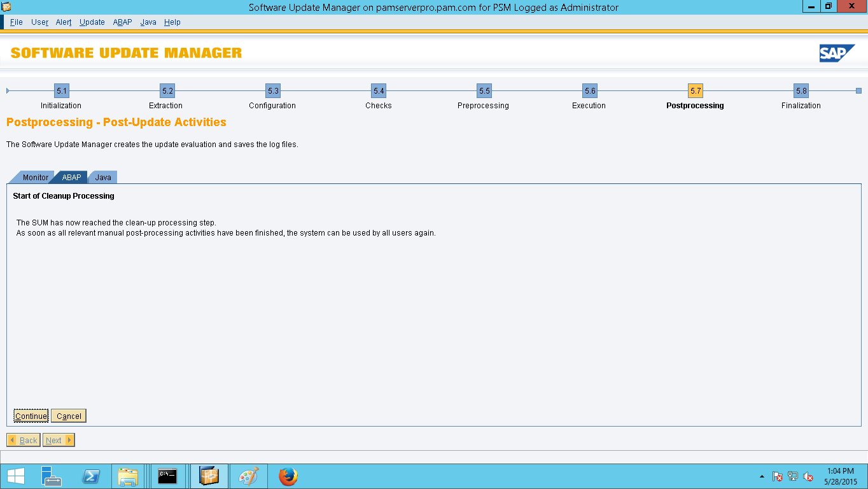This screenshot has height=489, width=868.
Task: Click the network status tray icon
Action: coord(793,476)
